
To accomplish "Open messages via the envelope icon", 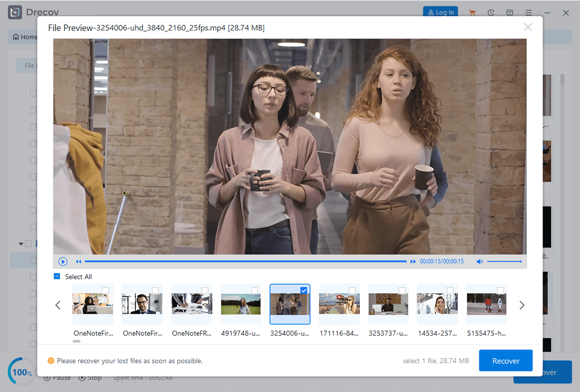I will [509, 12].
